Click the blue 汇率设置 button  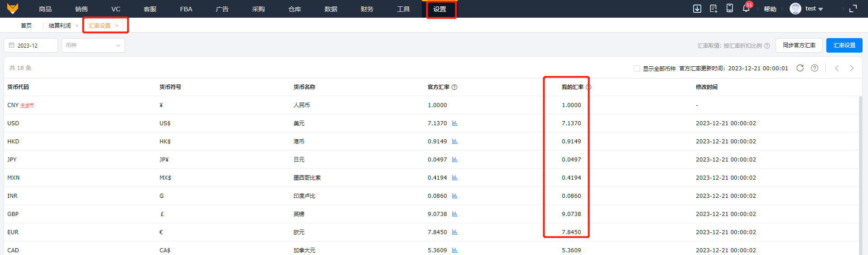coord(844,45)
